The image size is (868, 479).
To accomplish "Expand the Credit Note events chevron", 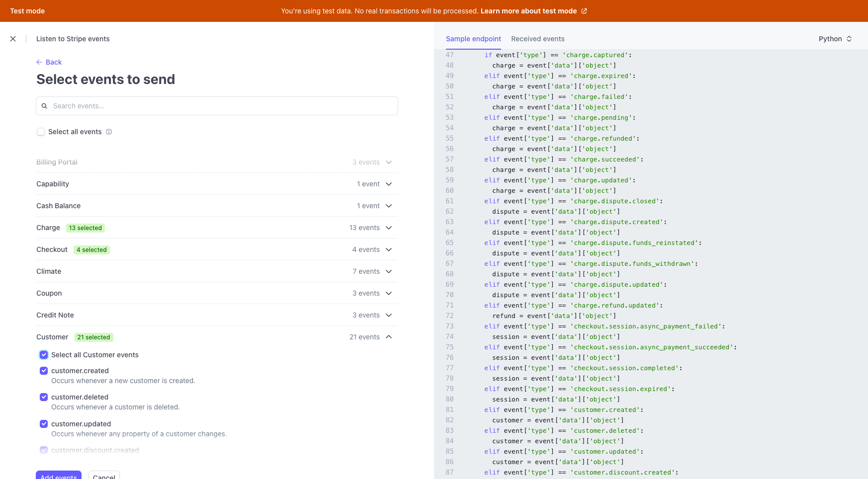I will point(389,315).
